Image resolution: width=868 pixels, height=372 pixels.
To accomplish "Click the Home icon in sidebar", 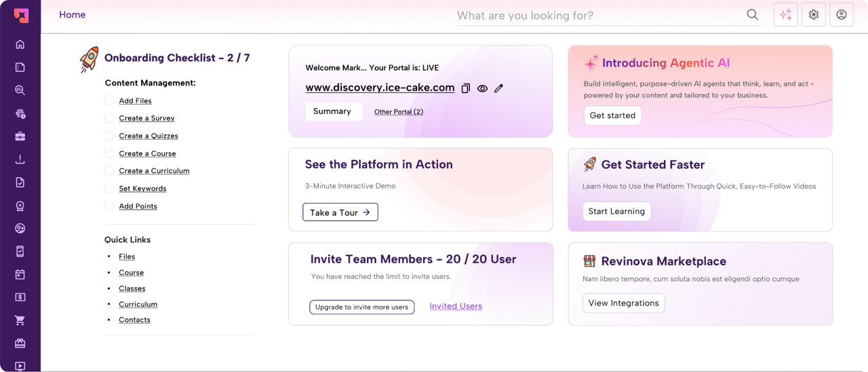I will (x=20, y=45).
